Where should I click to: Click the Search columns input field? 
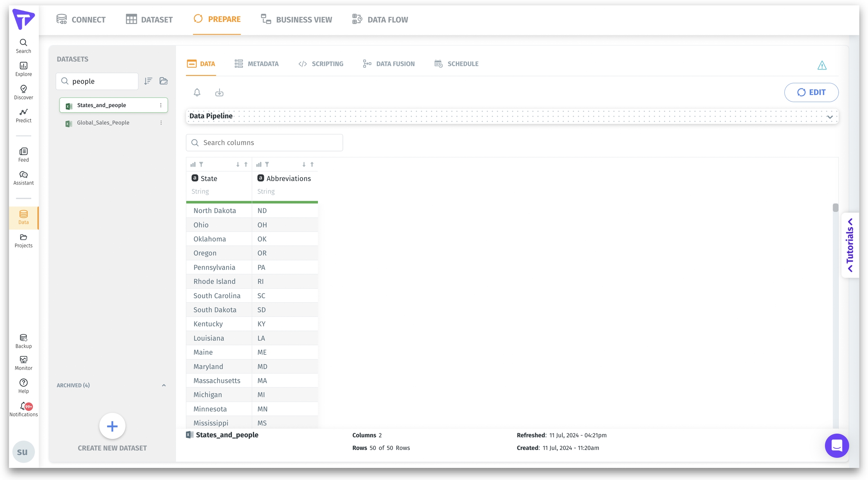264,143
